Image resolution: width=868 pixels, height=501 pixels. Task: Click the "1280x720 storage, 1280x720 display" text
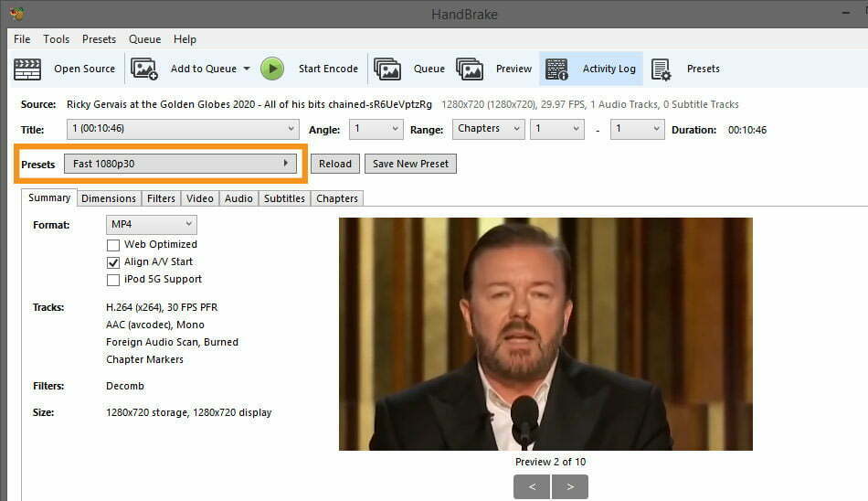(189, 412)
